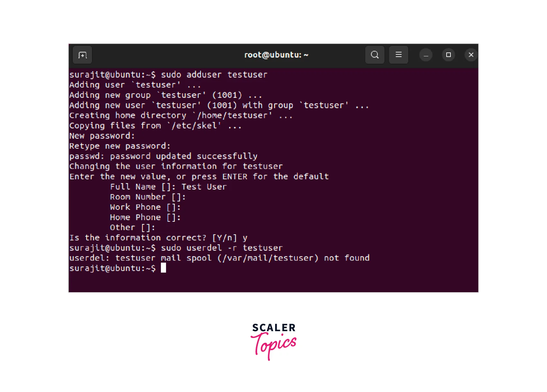The height and width of the screenshot is (392, 547).
Task: Minimize the terminal window
Action: 426,55
